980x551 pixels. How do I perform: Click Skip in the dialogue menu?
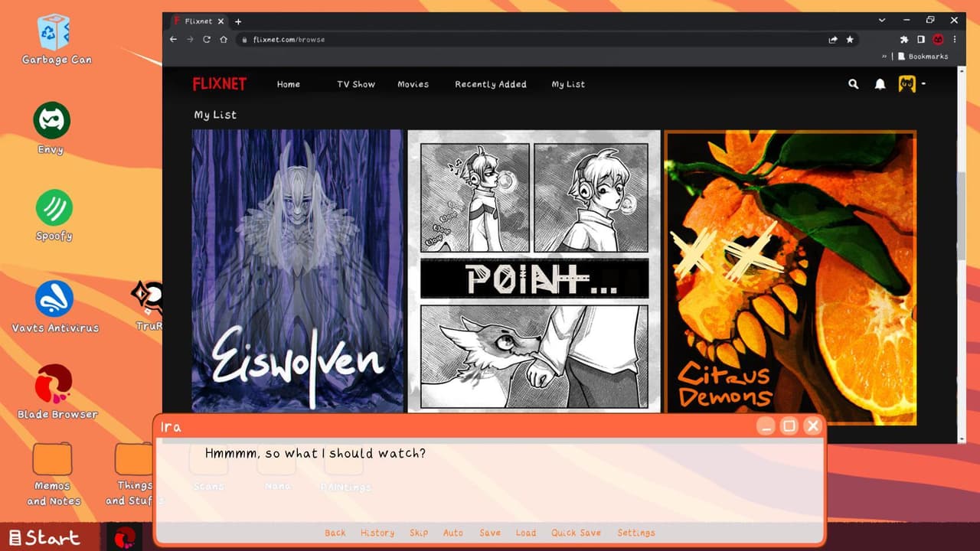click(x=419, y=533)
